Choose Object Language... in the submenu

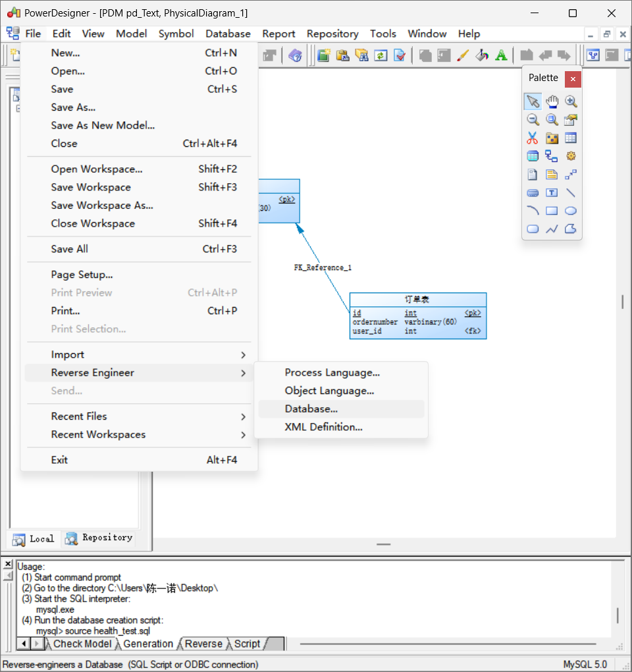pos(341,391)
